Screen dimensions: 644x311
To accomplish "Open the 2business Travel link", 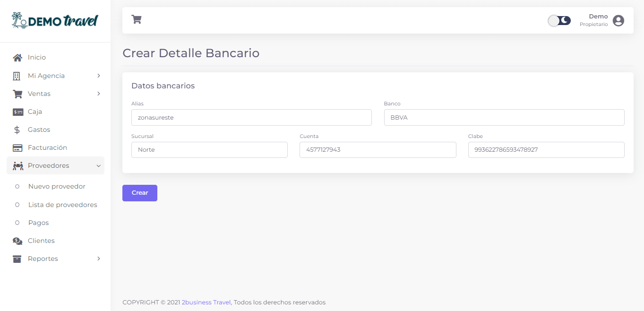I will (206, 302).
